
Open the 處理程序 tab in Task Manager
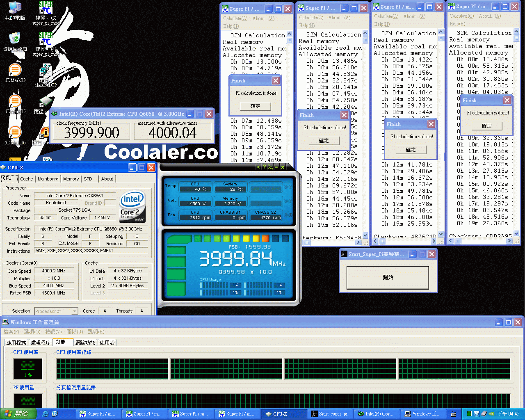41,342
